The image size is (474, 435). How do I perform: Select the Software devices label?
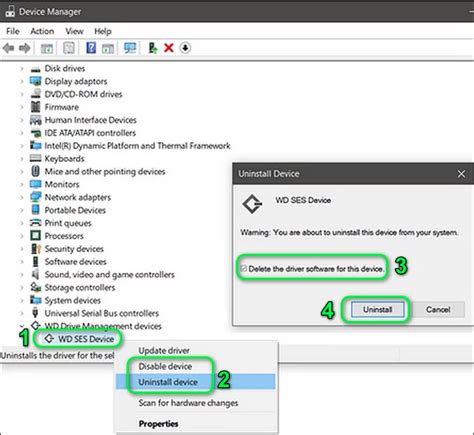75,262
